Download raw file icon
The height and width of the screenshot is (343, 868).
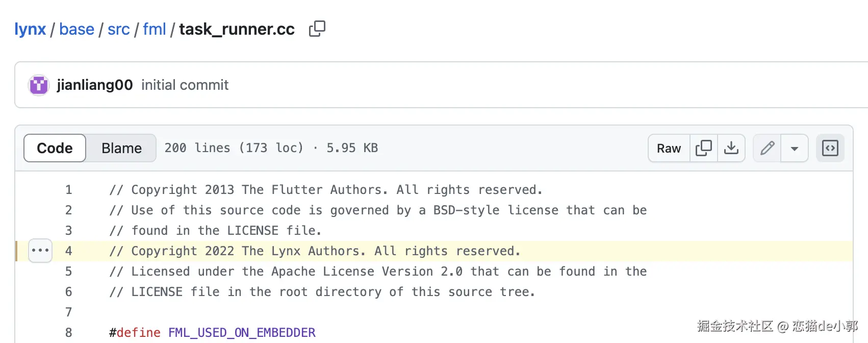click(x=731, y=148)
